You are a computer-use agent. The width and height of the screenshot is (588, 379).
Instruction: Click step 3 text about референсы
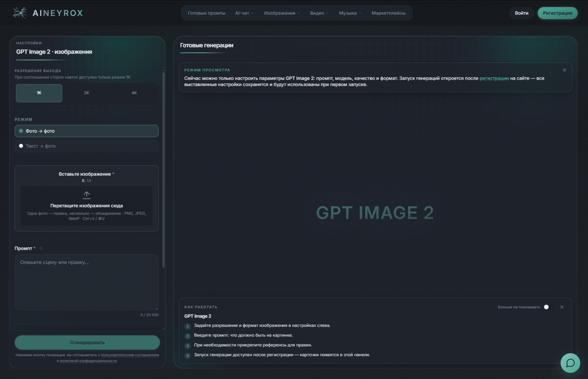click(253, 345)
